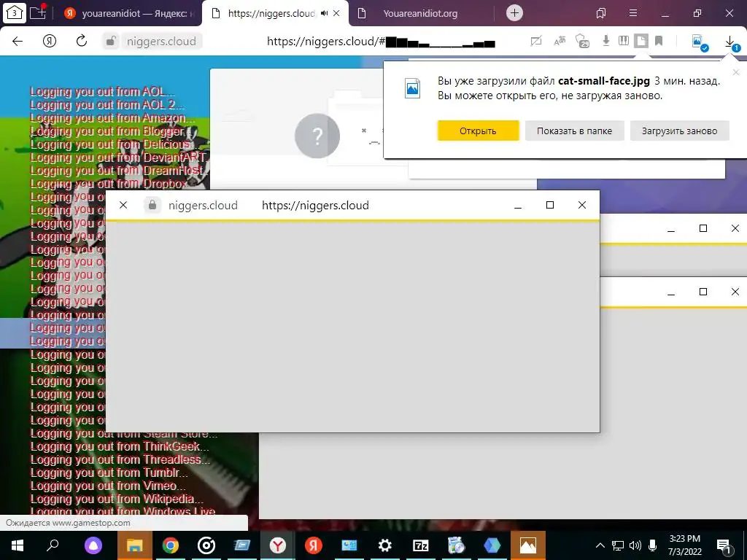The image size is (747, 560).
Task: Open the Yandex Browser hamburger menu
Action: coord(633,13)
